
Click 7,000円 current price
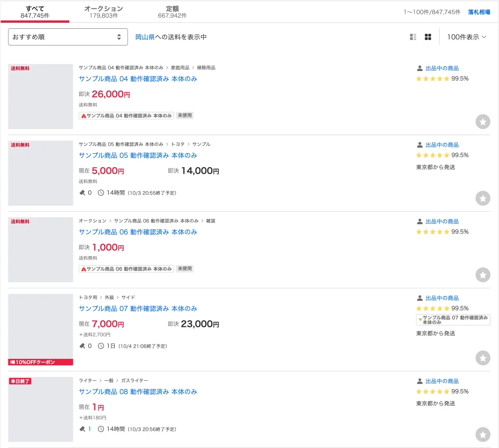[108, 324]
